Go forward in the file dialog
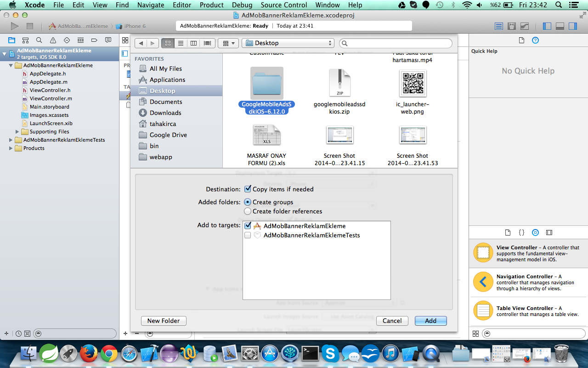588x368 pixels. pos(153,43)
